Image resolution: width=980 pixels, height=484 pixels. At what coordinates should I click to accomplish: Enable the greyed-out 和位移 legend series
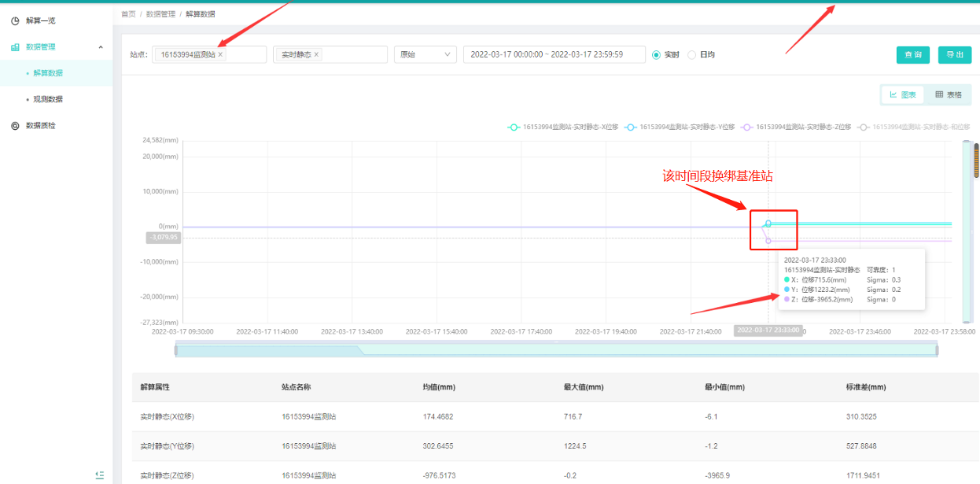pyautogui.click(x=864, y=127)
